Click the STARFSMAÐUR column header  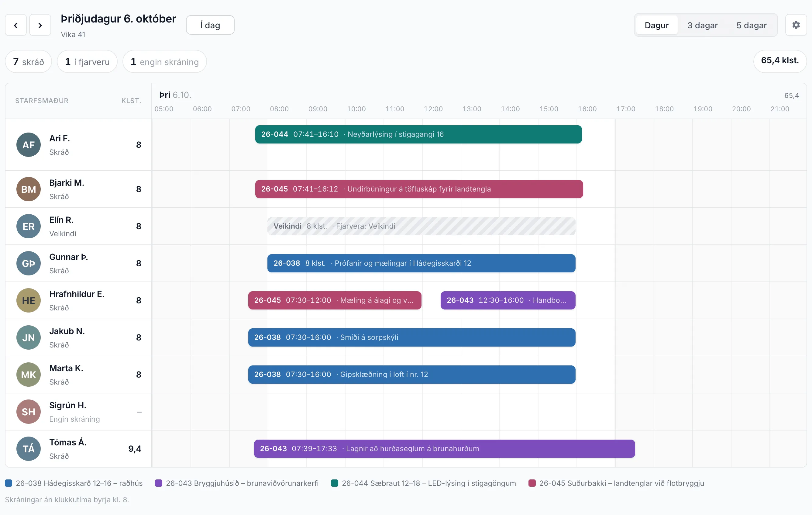42,101
